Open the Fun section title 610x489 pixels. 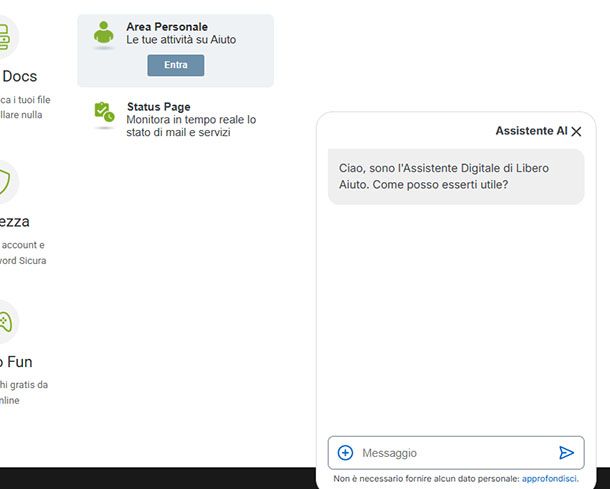(x=16, y=362)
